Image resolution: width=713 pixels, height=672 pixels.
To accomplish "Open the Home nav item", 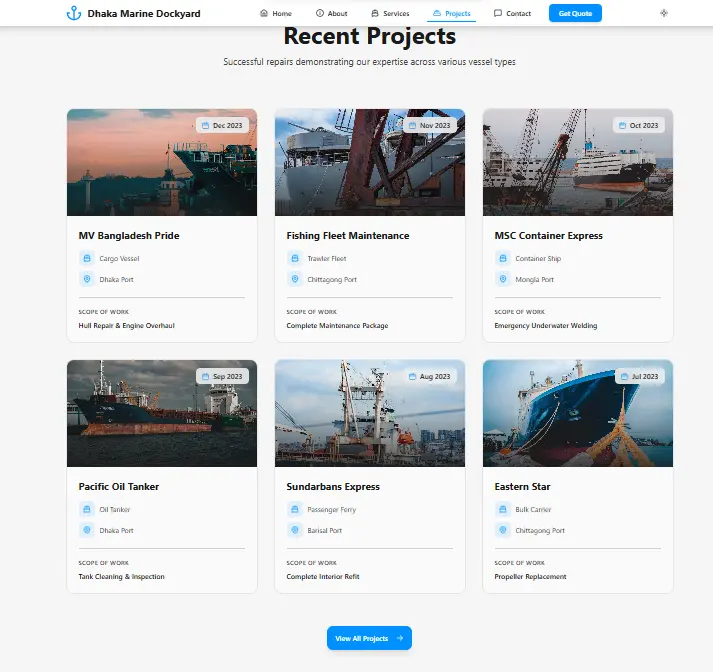I will click(x=276, y=14).
